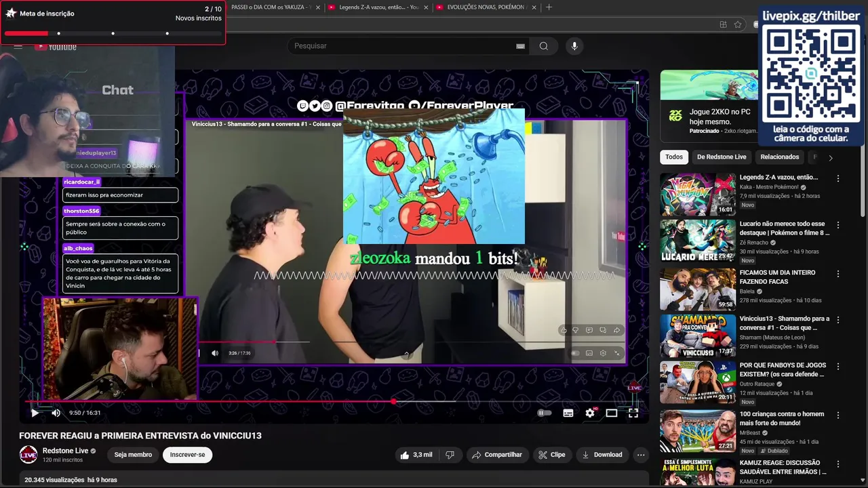Open options for KAMUZ REAGE video
This screenshot has width=868, height=488.
click(838, 464)
